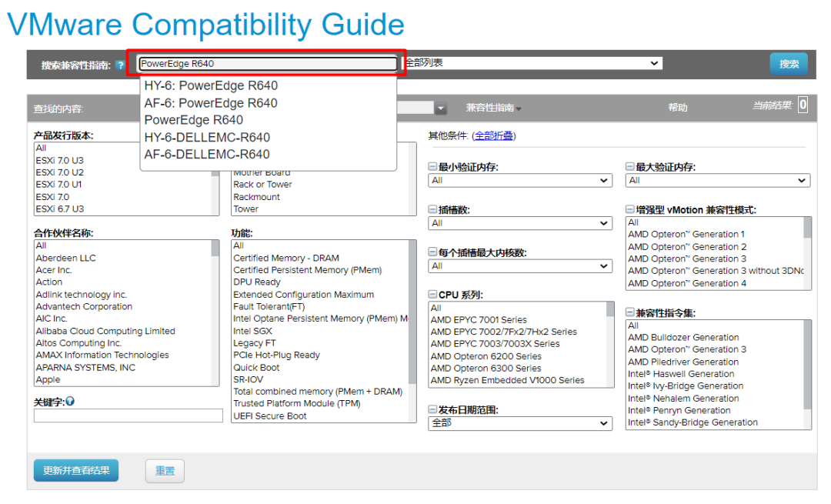Click the 关键字 text input field

128,416
